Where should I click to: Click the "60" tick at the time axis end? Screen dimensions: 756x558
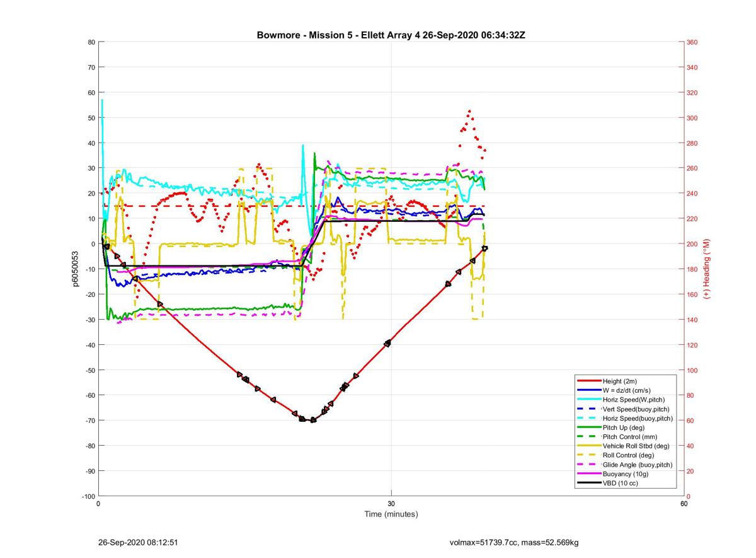click(x=684, y=504)
